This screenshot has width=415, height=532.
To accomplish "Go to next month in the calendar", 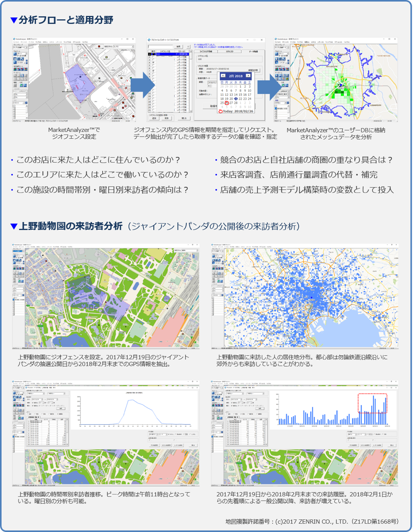I will point(248,76).
